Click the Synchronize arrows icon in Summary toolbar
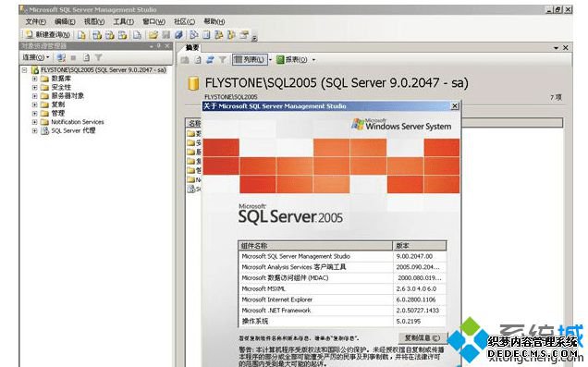This screenshot has width=588, height=367. [211, 59]
